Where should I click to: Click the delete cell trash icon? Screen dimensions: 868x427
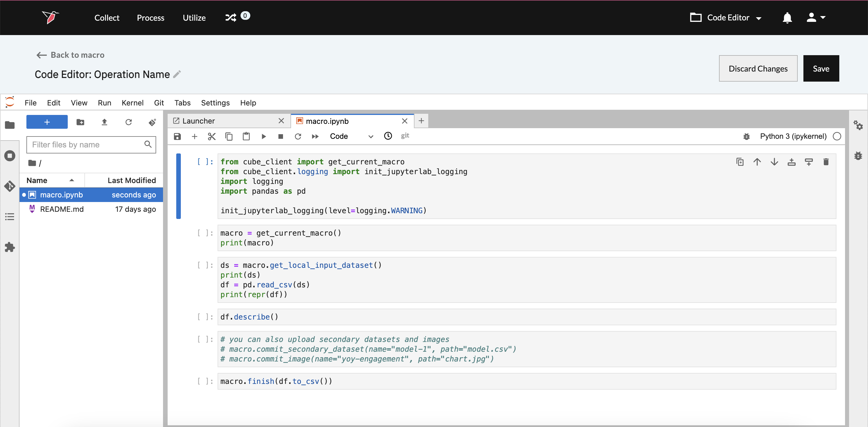pos(826,162)
